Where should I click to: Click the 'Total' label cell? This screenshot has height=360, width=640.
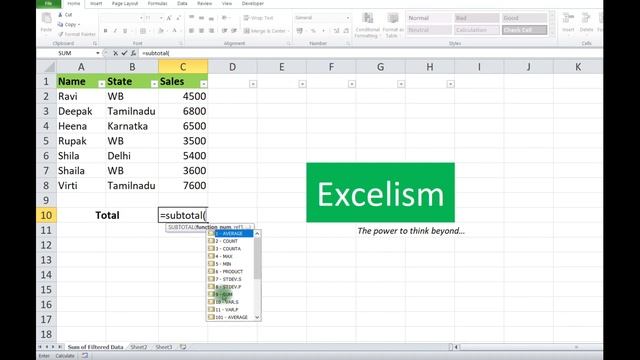(107, 215)
